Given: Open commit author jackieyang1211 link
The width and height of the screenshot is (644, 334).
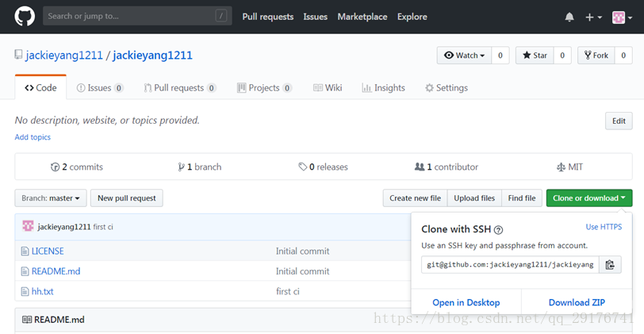Looking at the screenshot, I should coord(64,227).
